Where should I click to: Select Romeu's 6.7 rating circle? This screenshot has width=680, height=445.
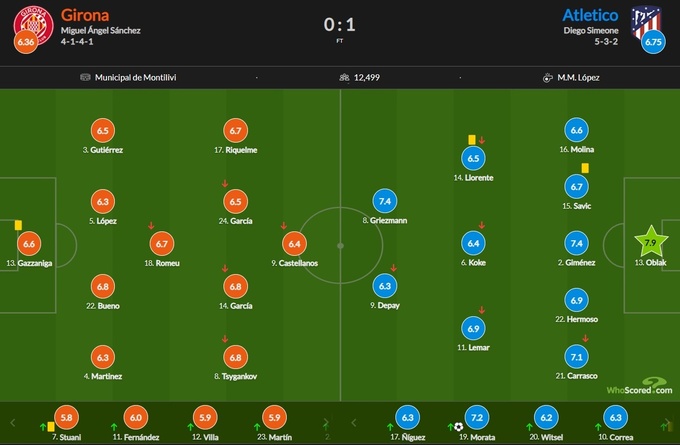click(162, 243)
